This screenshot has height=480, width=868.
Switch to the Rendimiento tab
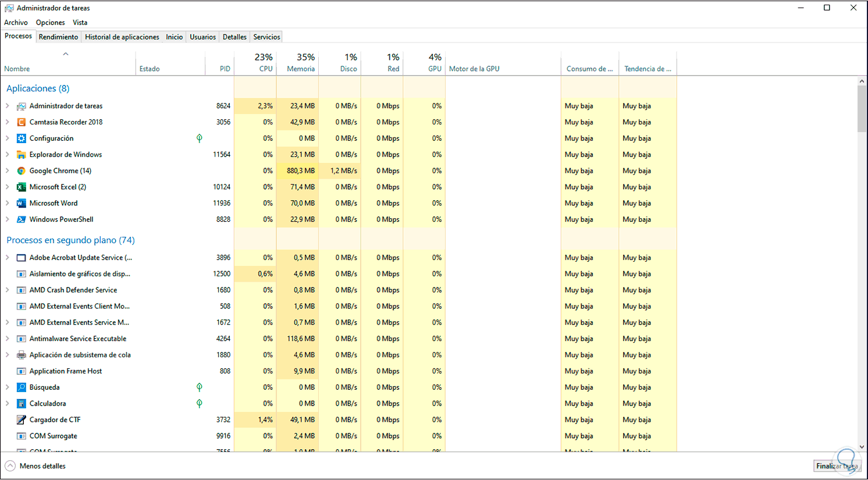58,37
